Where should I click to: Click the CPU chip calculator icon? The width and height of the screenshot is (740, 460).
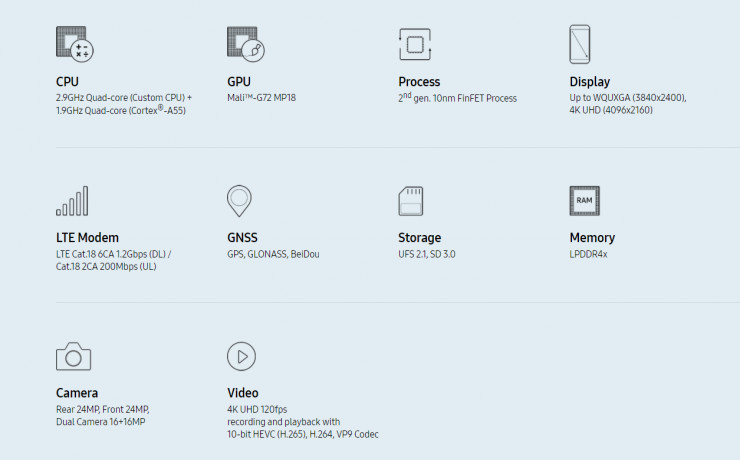coord(75,44)
